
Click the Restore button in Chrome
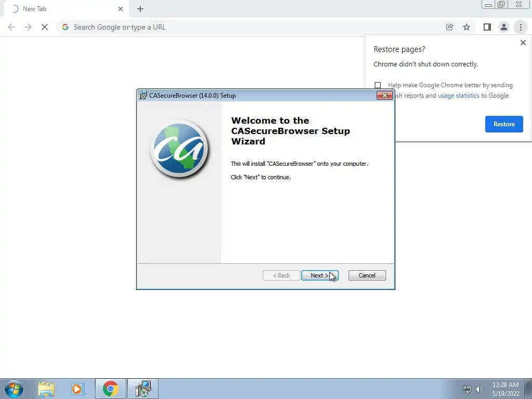[x=504, y=124]
